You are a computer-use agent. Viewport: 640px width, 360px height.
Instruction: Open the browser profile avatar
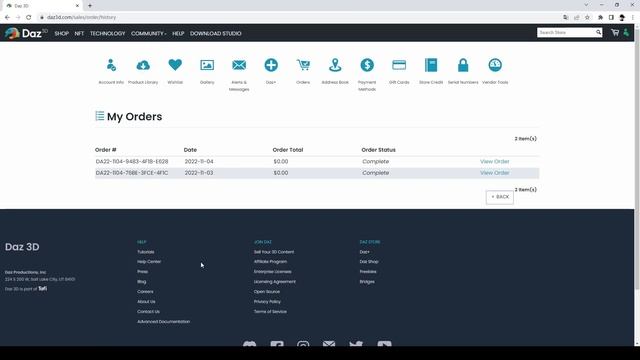622,17
